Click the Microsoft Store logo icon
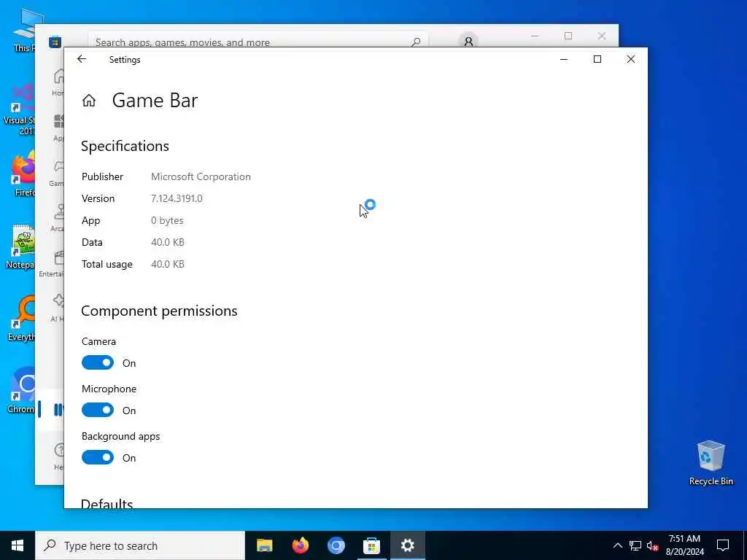The image size is (747, 560). [55, 42]
